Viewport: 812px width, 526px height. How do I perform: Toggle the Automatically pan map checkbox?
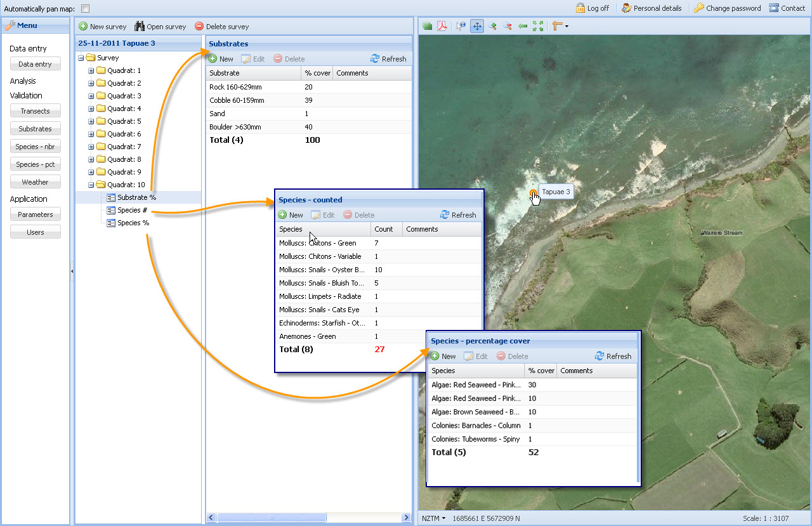click(x=86, y=8)
